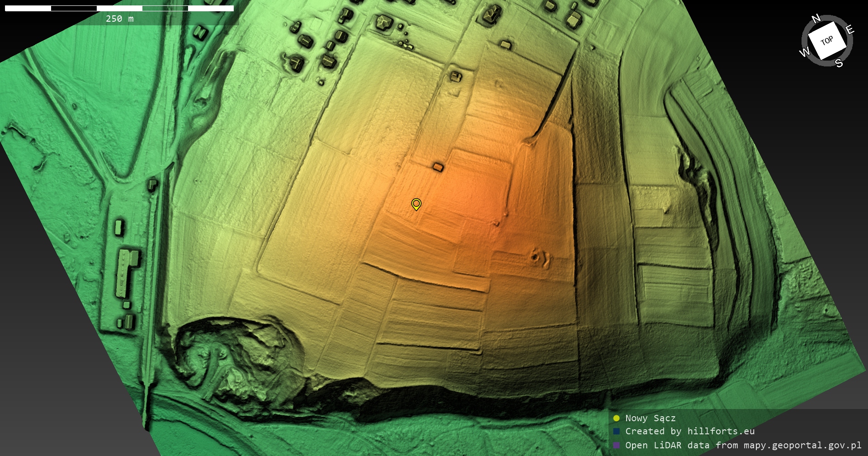Click the dark blue square legend marker

[x=616, y=432]
